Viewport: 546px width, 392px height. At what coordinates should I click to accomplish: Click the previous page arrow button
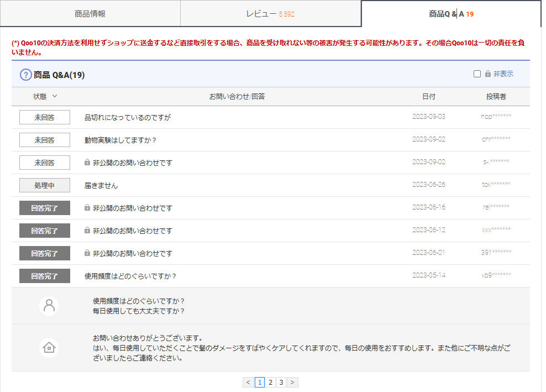(248, 382)
